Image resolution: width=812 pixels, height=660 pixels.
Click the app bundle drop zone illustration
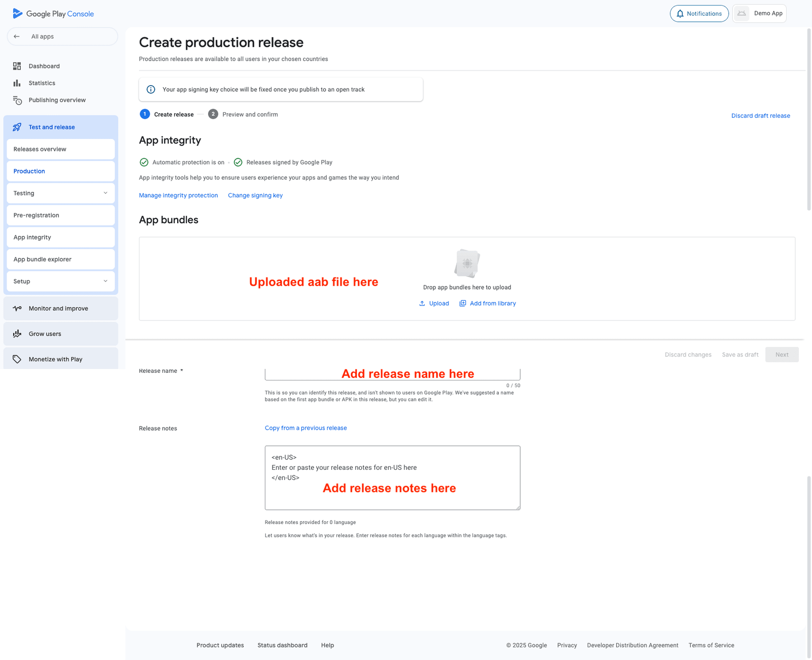coord(467,263)
